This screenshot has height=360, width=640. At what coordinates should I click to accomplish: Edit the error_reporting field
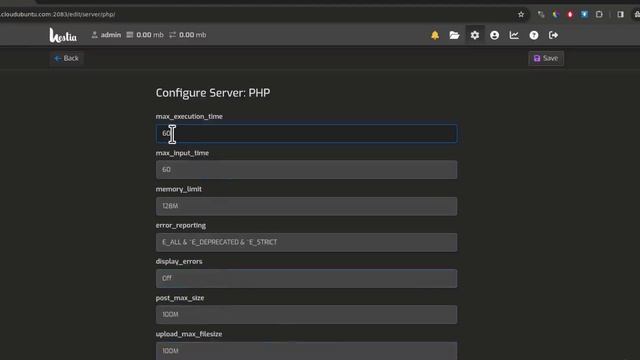(307, 242)
